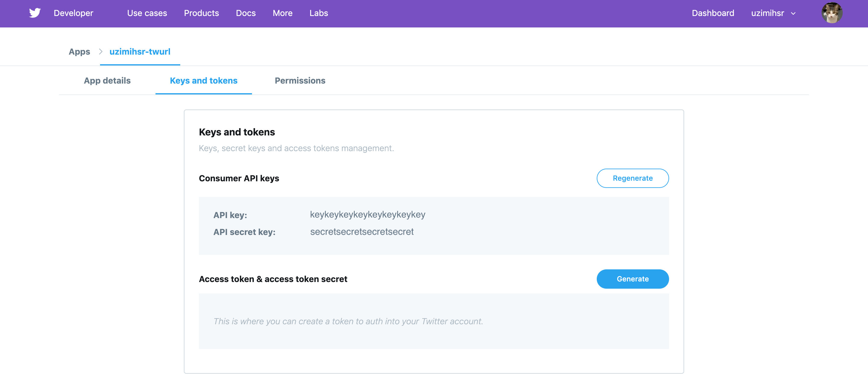Expand the uzimihsr account dropdown chevron
The image size is (868, 387).
tap(793, 14)
